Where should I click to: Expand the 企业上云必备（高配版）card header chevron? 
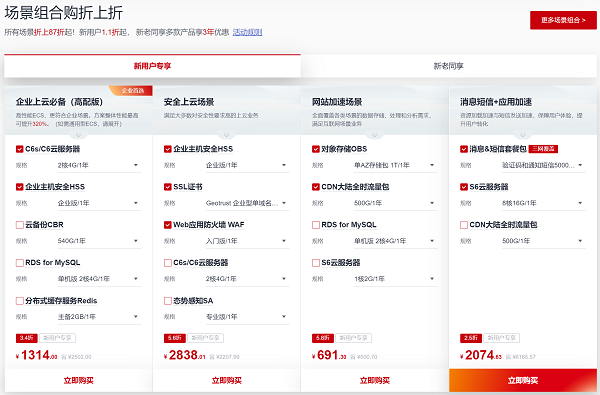(x=78, y=135)
